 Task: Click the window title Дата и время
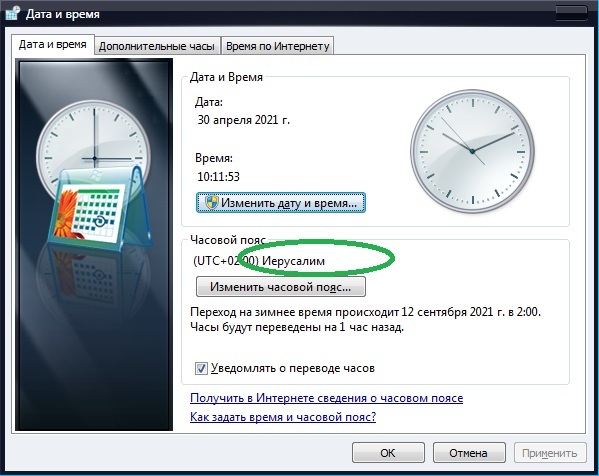(x=63, y=14)
